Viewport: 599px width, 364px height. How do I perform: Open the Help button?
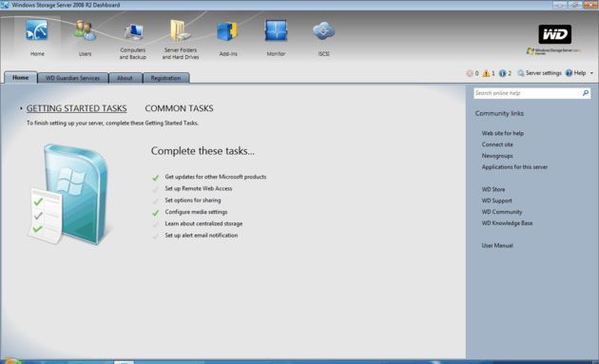click(575, 73)
